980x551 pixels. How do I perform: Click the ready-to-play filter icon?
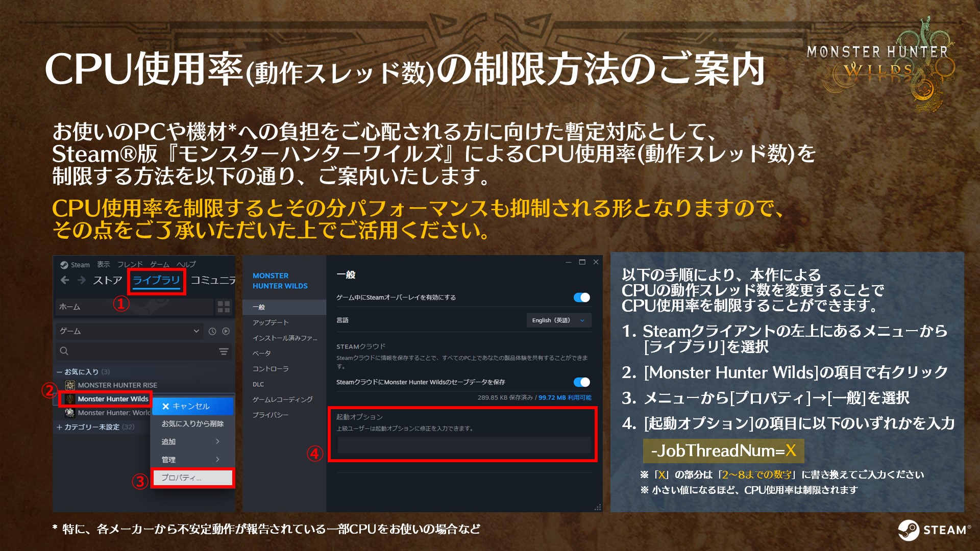[226, 331]
